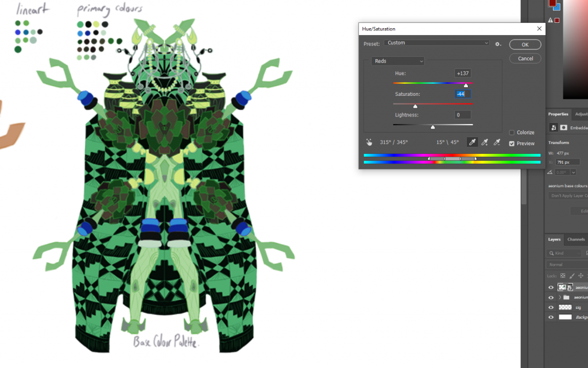Open the Don't Apply Layer Comp dropdown
The width and height of the screenshot is (588, 368).
[x=568, y=196]
